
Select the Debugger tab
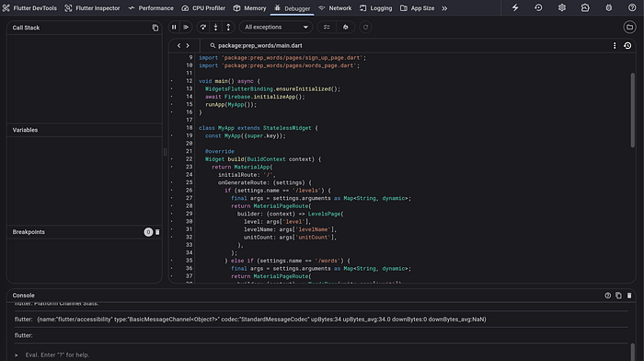pos(293,8)
